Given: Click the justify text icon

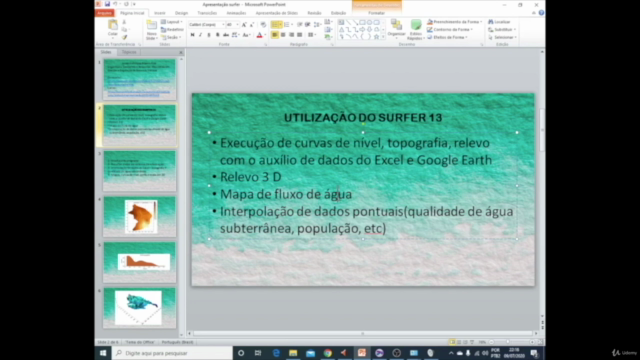Looking at the screenshot, I should tap(300, 35).
